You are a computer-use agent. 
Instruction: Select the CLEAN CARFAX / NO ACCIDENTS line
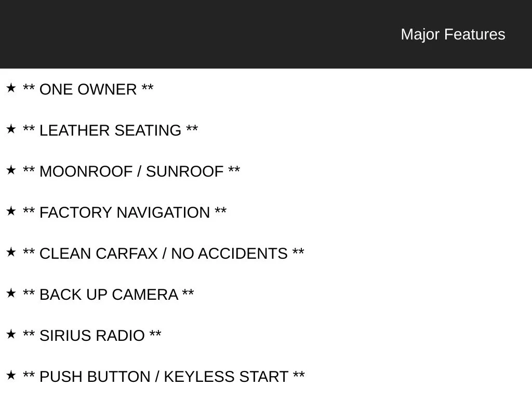(164, 254)
